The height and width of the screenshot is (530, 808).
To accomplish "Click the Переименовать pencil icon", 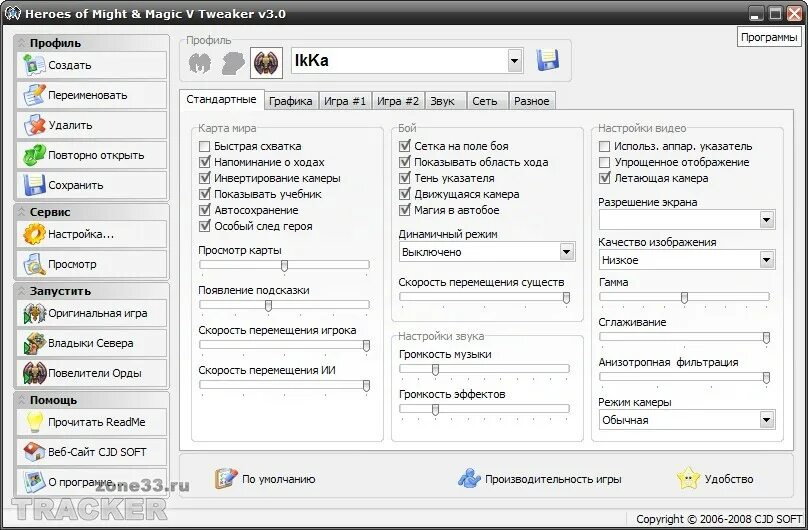I will coord(34,95).
